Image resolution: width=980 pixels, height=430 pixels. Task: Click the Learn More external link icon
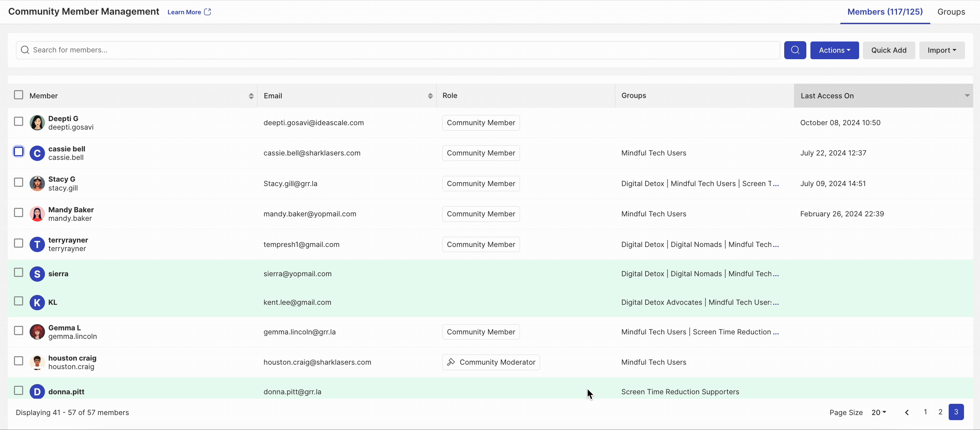(207, 12)
